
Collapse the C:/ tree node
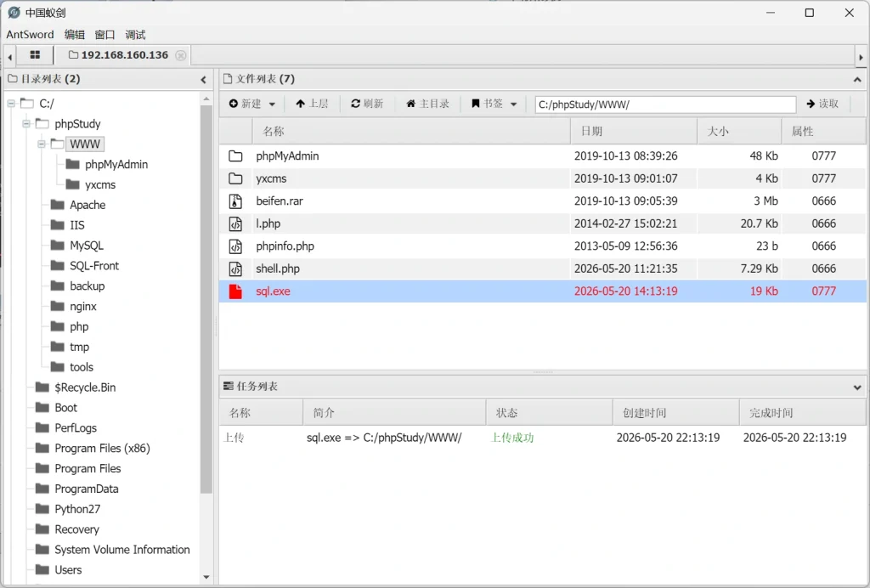click(x=11, y=103)
